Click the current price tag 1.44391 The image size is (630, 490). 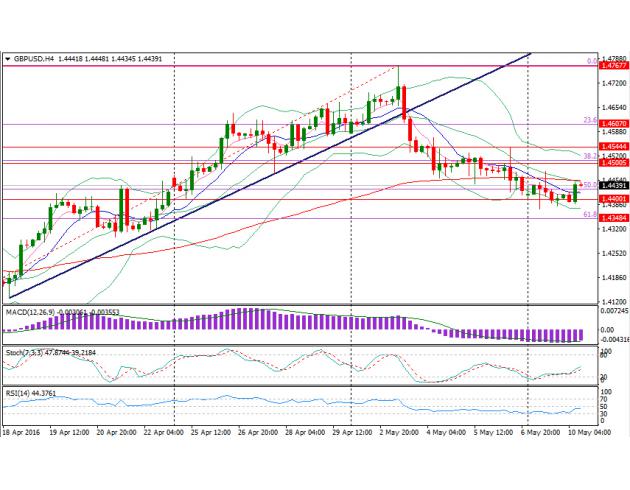[x=612, y=186]
